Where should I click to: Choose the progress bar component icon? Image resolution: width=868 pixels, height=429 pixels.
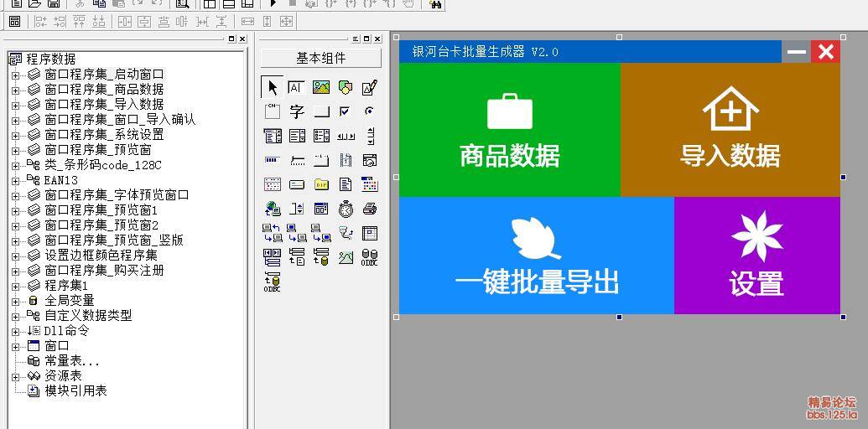(x=272, y=160)
